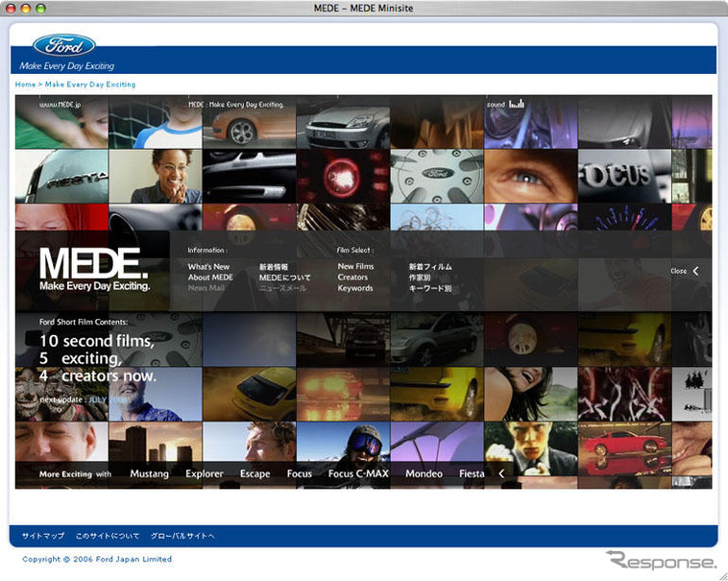Open the blue eye close-up thumbnail
The width and height of the screenshot is (728, 581).
(529, 177)
